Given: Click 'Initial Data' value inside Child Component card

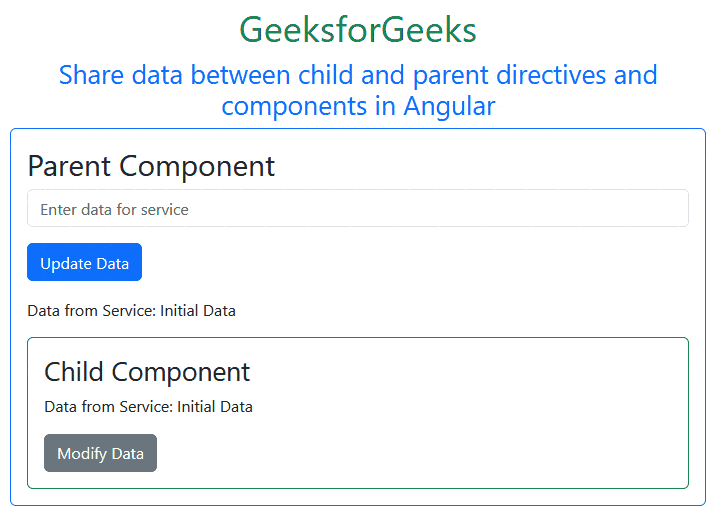Looking at the screenshot, I should tap(215, 407).
